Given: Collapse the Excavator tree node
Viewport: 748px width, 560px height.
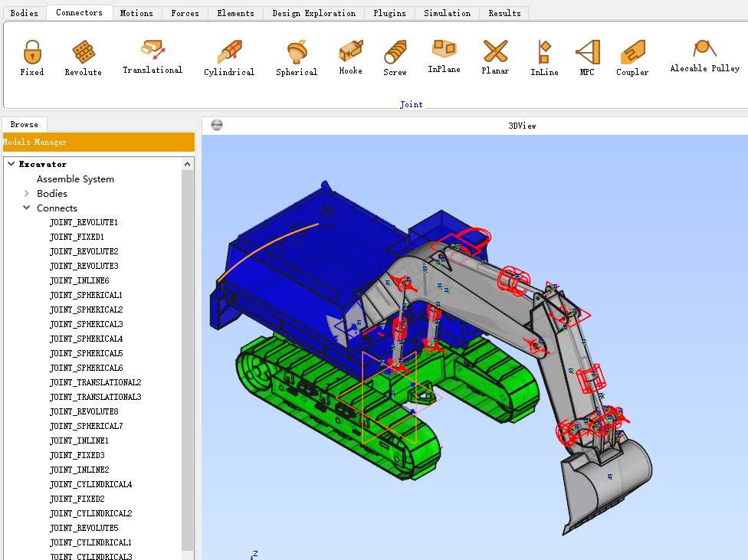Looking at the screenshot, I should (11, 164).
